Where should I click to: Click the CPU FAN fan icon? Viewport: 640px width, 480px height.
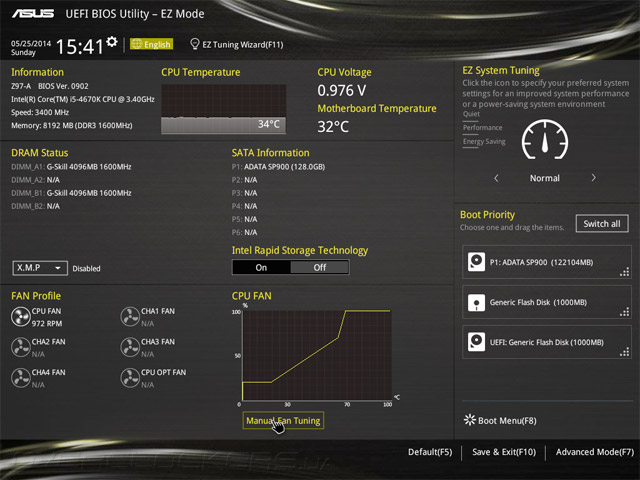click(x=21, y=317)
